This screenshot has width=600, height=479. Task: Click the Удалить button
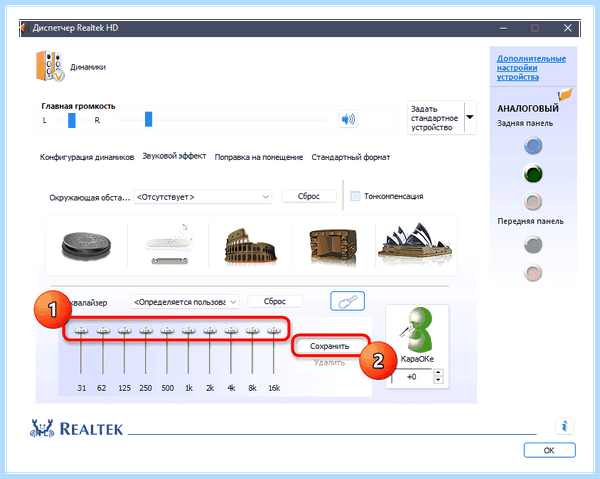(329, 362)
